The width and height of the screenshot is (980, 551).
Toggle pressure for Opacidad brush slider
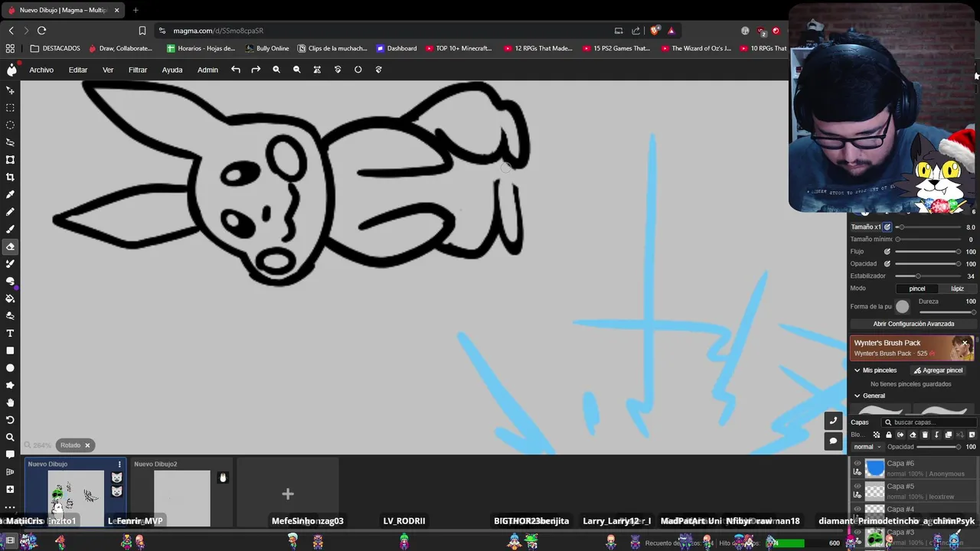tap(887, 263)
